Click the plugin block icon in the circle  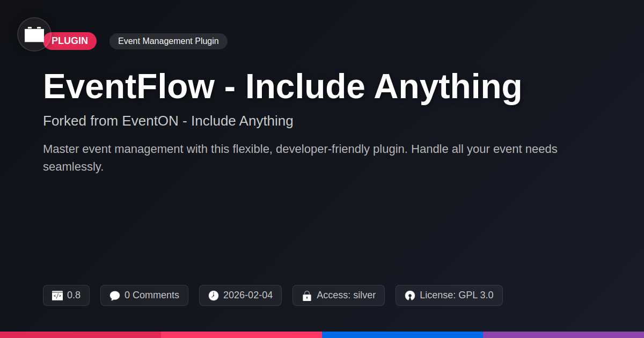pos(34,34)
